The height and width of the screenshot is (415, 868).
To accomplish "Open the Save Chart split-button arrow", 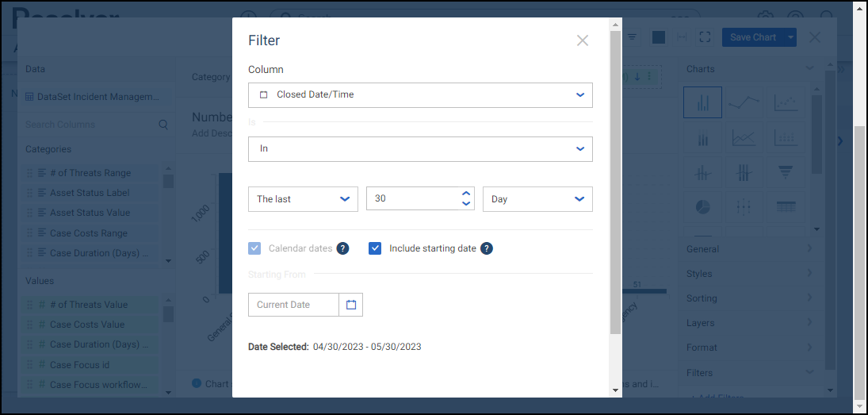I will [x=790, y=37].
